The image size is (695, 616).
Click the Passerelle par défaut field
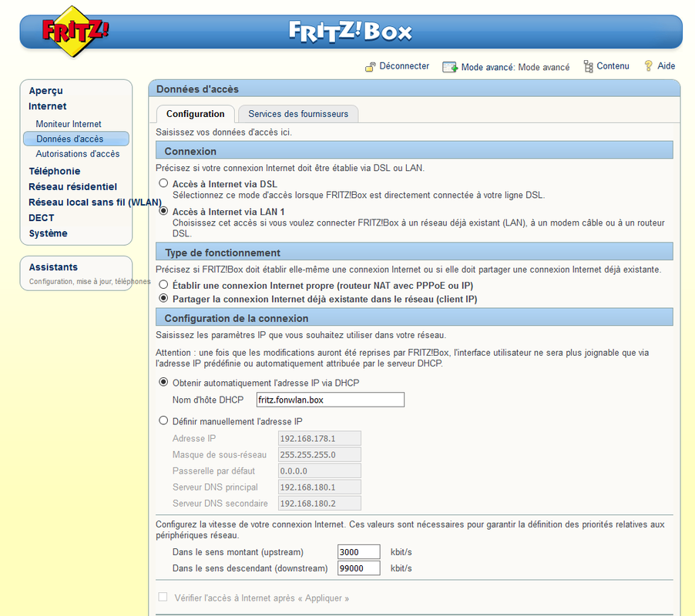320,470
